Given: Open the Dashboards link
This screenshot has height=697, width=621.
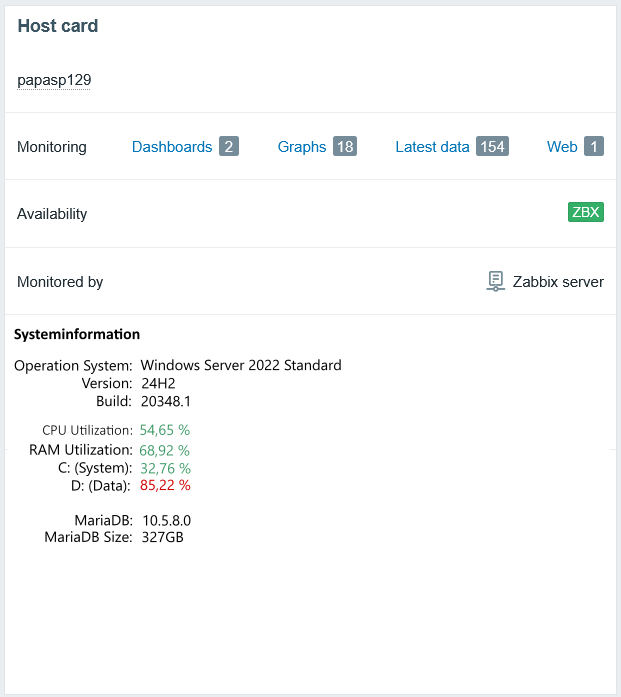Looking at the screenshot, I should [172, 147].
